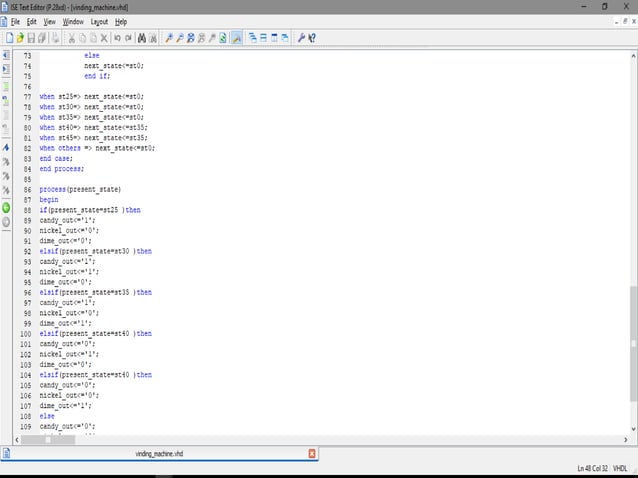Select the vinding_machine.vhd document tab
This screenshot has width=638, height=478.
(x=160, y=453)
